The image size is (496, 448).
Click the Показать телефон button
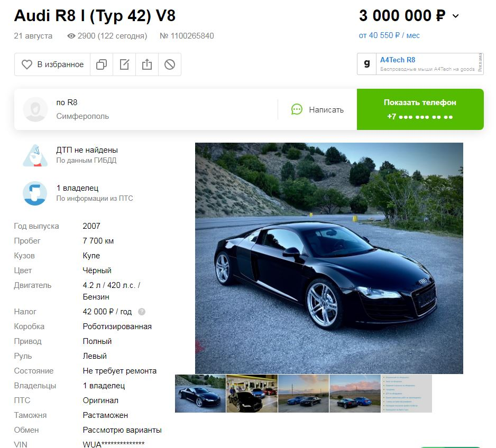pyautogui.click(x=420, y=109)
